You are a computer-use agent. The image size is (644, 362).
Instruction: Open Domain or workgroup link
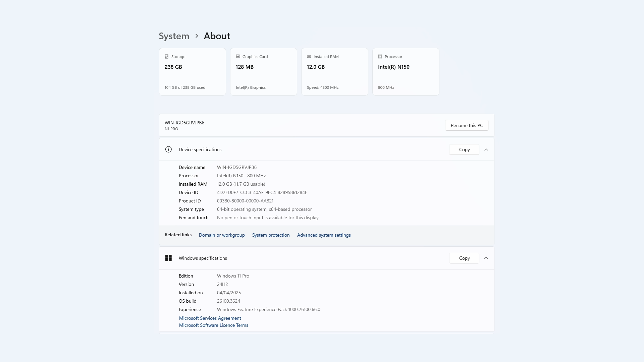click(222, 235)
